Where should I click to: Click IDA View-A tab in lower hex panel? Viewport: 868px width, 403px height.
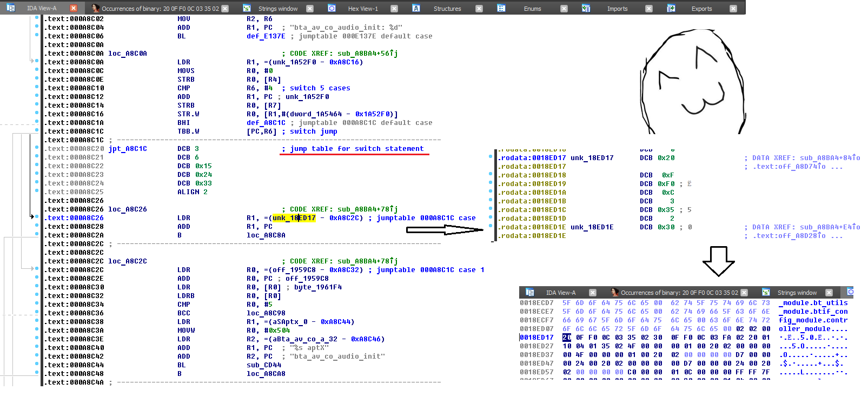pyautogui.click(x=561, y=293)
